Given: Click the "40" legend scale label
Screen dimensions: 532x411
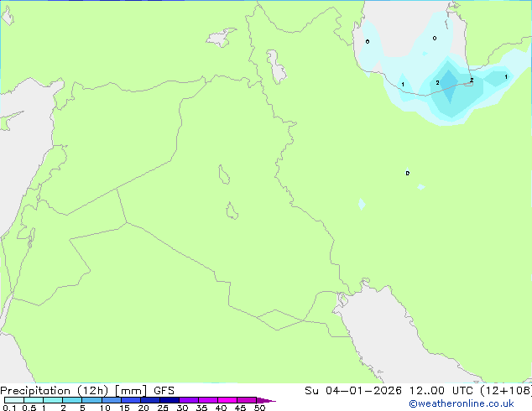Looking at the screenshot, I should coord(221,408).
